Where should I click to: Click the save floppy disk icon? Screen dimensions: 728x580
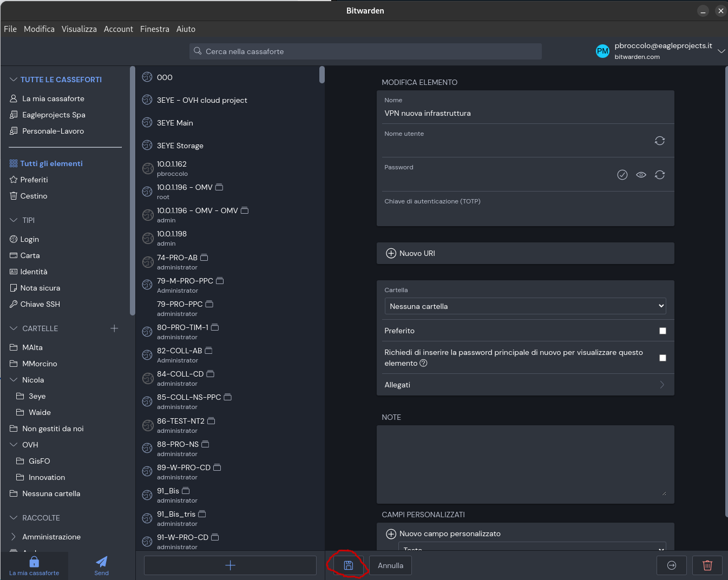point(348,565)
